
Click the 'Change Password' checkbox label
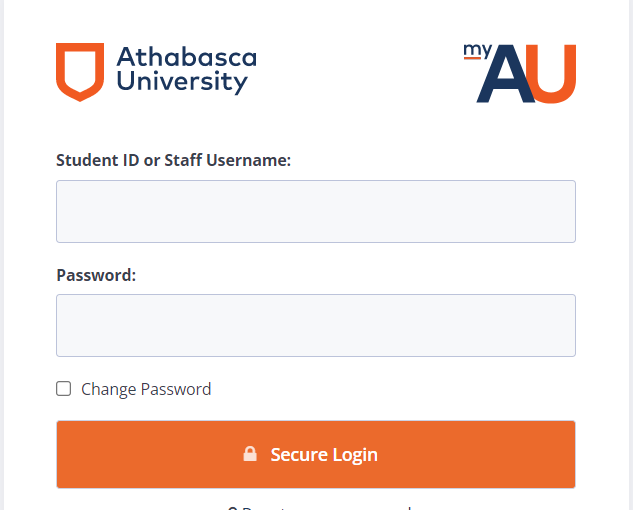pos(146,389)
